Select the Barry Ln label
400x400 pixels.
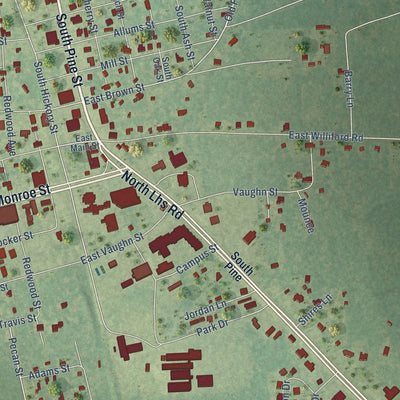(349, 89)
